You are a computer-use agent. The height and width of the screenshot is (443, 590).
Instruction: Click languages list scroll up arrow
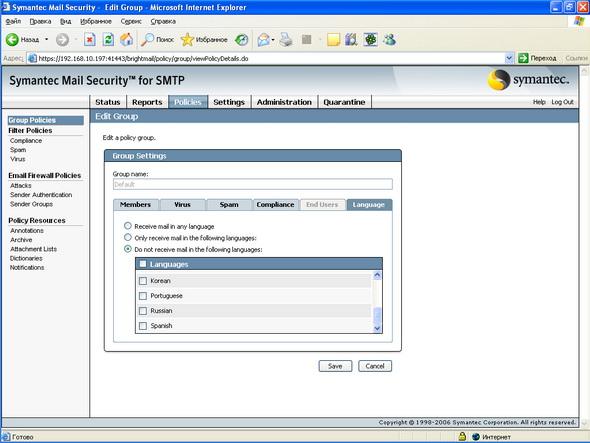(377, 276)
